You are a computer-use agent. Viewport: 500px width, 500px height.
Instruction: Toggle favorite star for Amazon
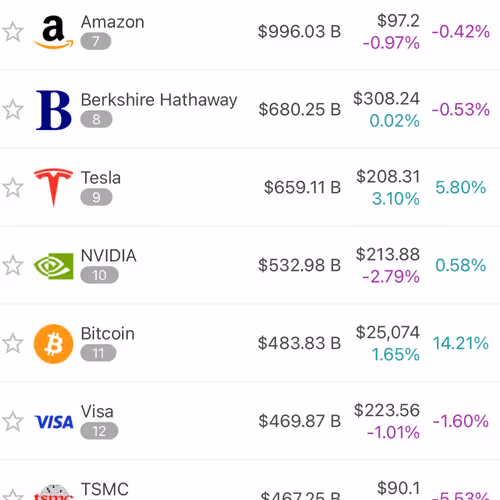coord(13,32)
